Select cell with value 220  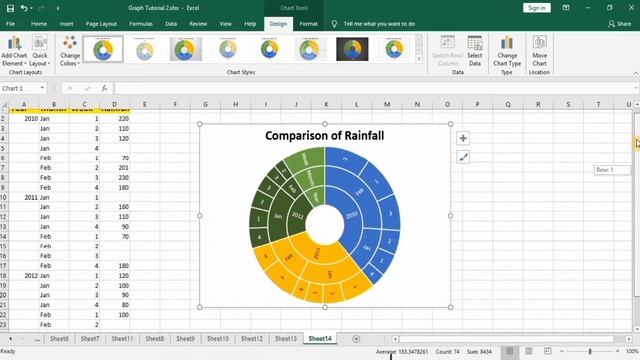click(115, 119)
